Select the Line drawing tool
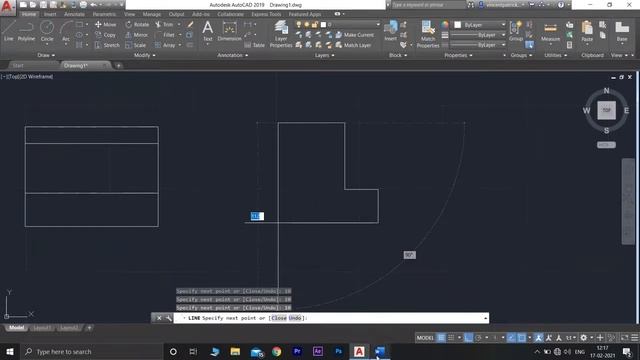 [x=9, y=31]
